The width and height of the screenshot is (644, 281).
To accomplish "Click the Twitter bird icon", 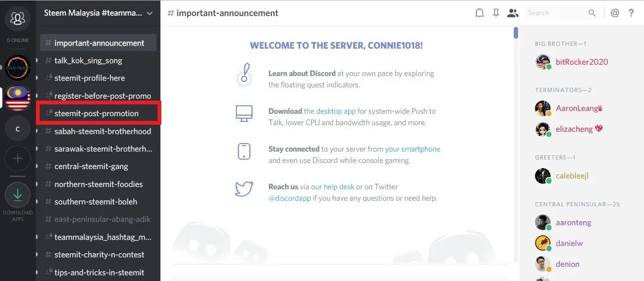I will pos(244,189).
